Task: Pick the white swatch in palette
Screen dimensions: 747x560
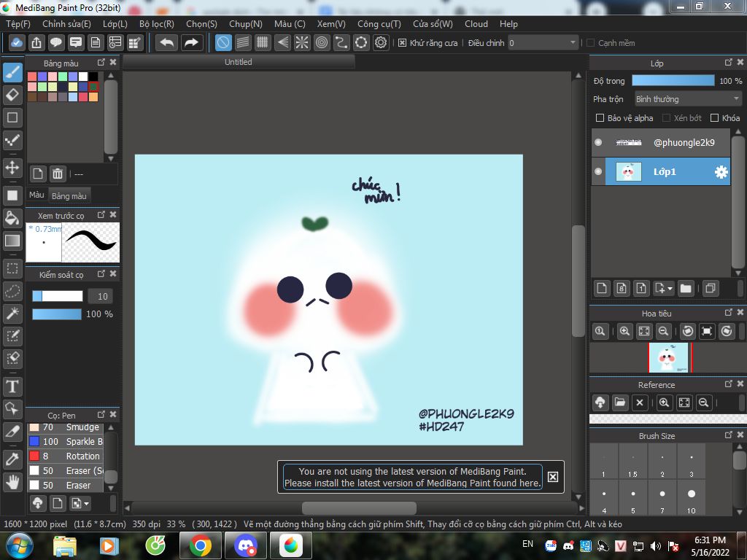Action: point(83,77)
